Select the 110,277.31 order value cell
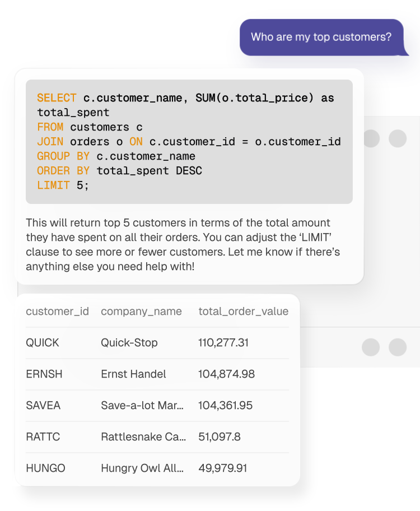This screenshot has height=511, width=420. click(x=223, y=343)
